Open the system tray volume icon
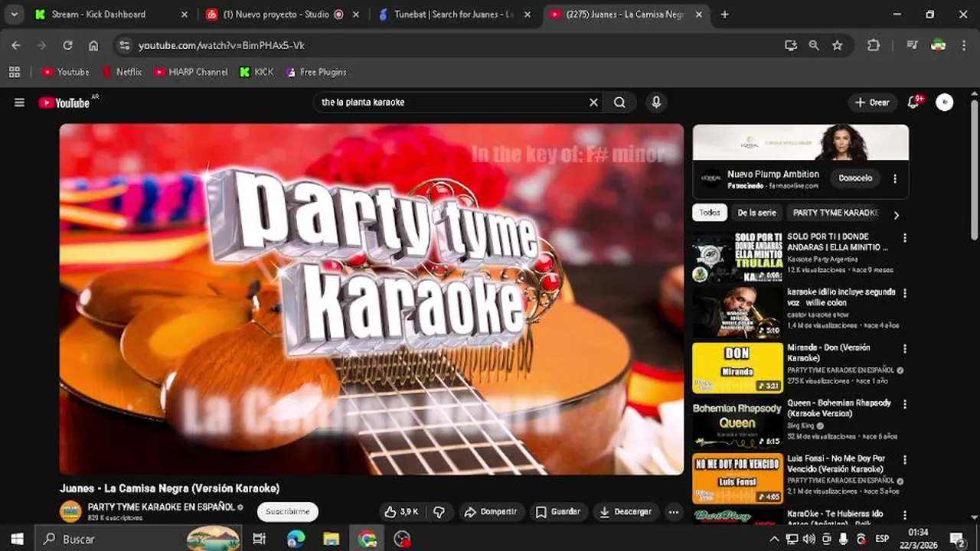Screen dimensions: 980x551 click(809, 540)
